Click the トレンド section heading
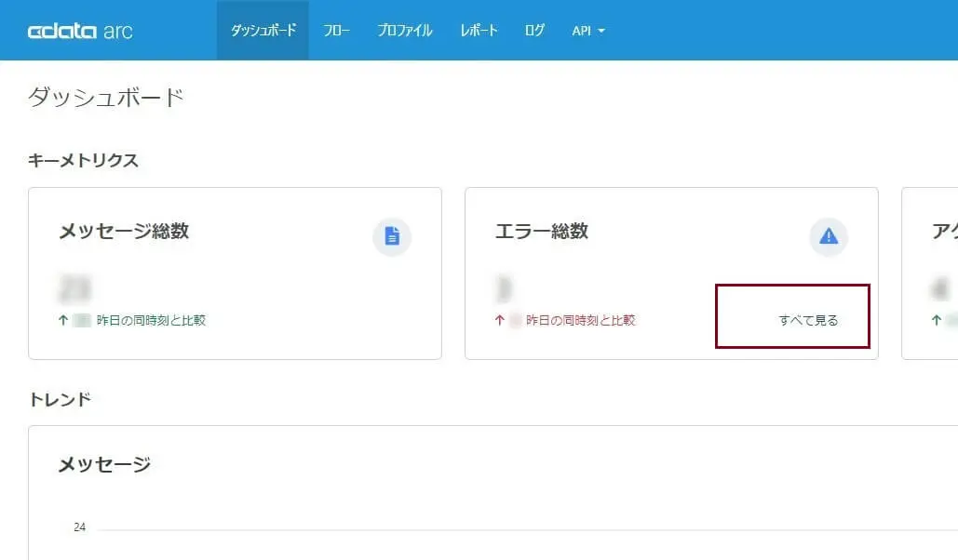 (x=60, y=399)
